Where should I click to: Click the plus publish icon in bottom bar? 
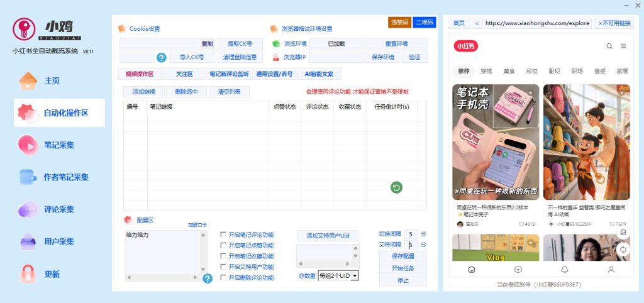(518, 269)
